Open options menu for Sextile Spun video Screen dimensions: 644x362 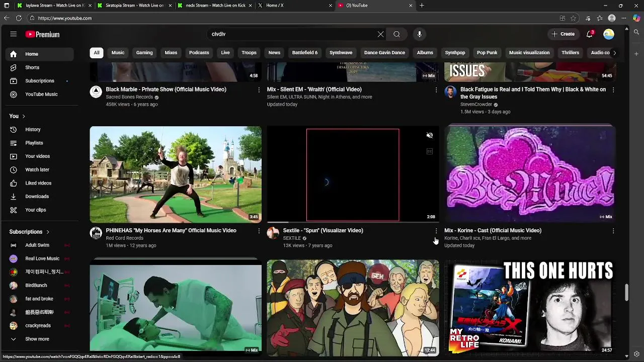436,231
